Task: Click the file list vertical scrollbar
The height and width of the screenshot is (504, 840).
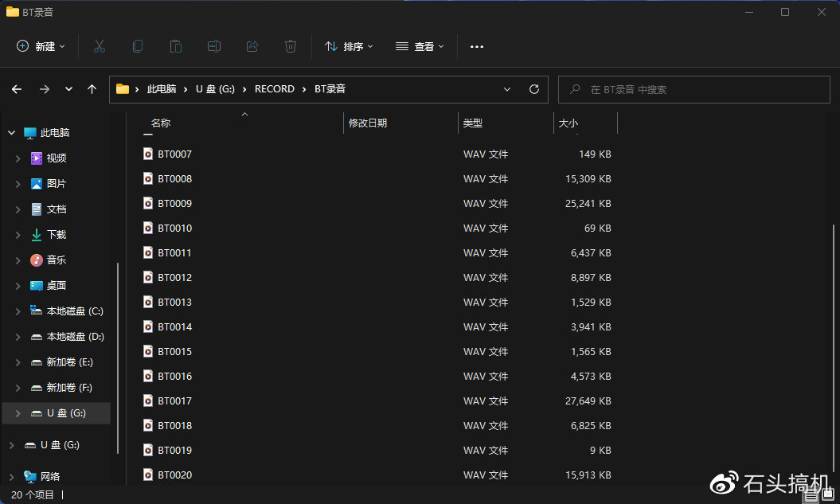Action: [x=834, y=348]
